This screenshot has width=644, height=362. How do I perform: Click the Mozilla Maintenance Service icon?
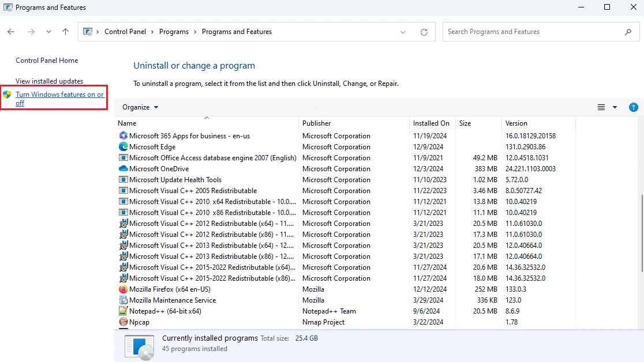123,300
